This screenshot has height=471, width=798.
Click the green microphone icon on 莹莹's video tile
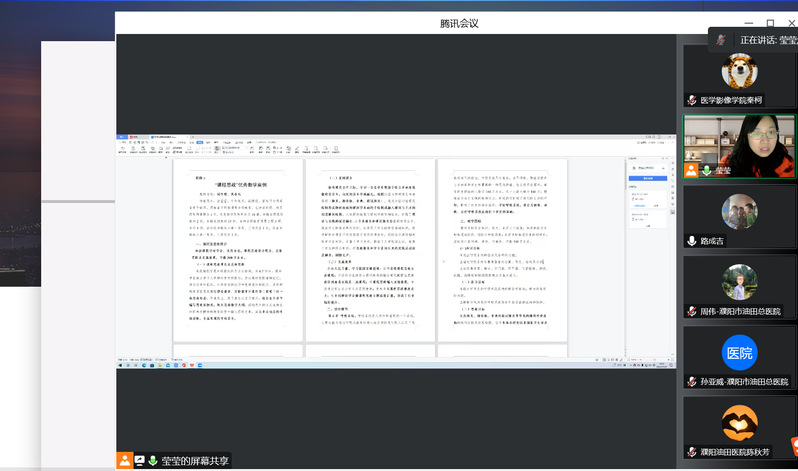(x=707, y=170)
